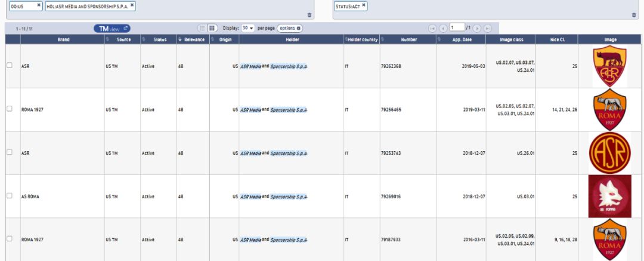The image size is (644, 261).
Task: Open holder link in row 79256465
Action: click(274, 110)
